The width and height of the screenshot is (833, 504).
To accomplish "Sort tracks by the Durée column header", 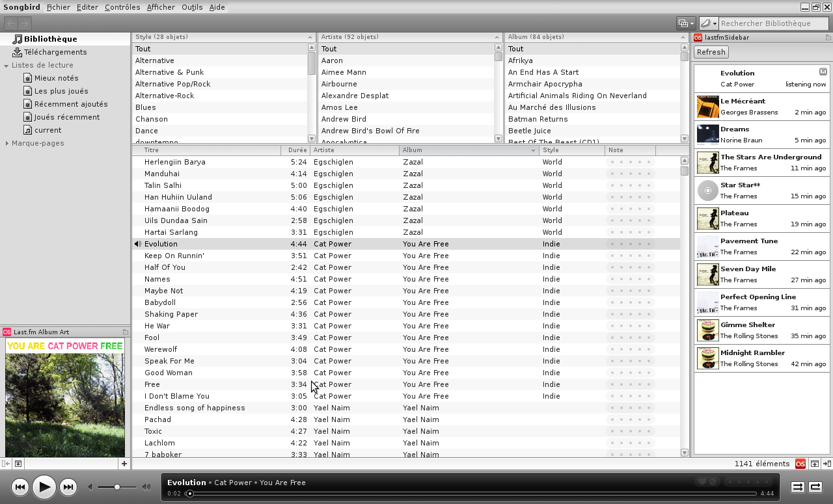I will [x=296, y=150].
